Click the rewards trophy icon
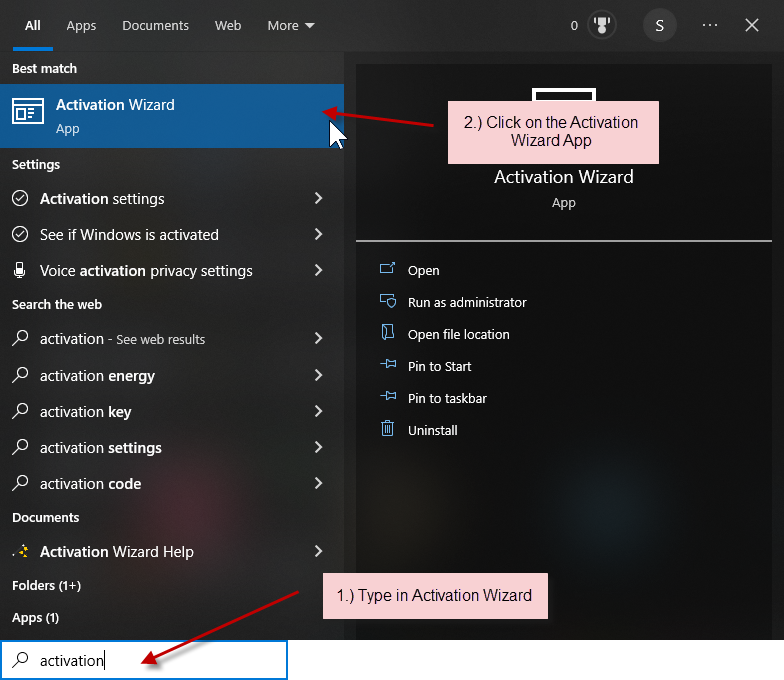Viewport: 784px width, 680px height. (602, 26)
